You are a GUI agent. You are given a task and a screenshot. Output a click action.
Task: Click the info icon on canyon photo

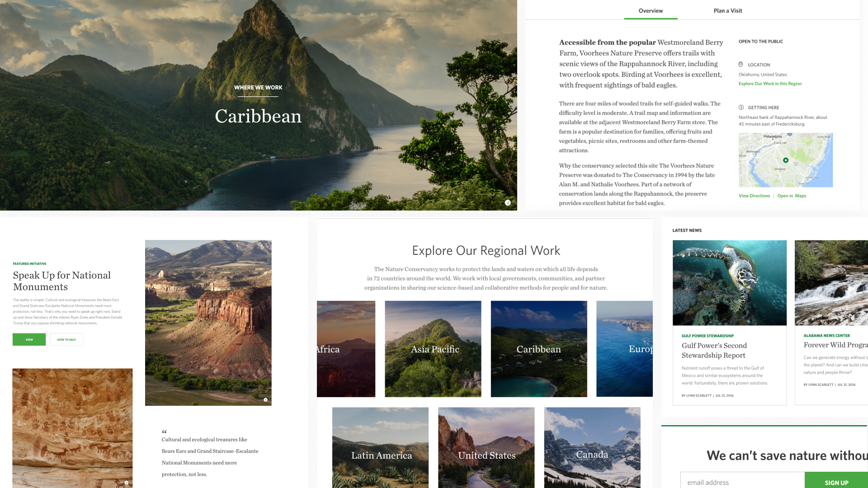point(265,400)
